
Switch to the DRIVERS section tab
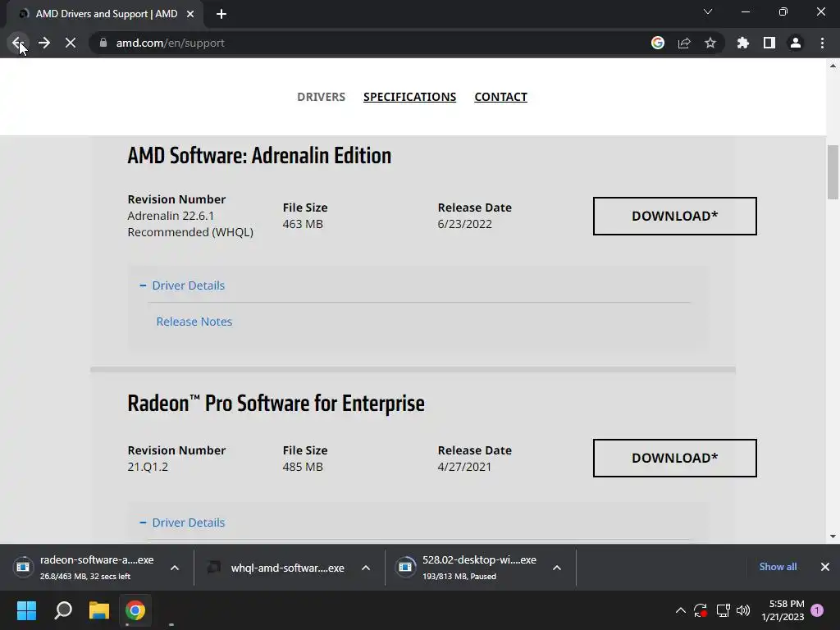(322, 97)
